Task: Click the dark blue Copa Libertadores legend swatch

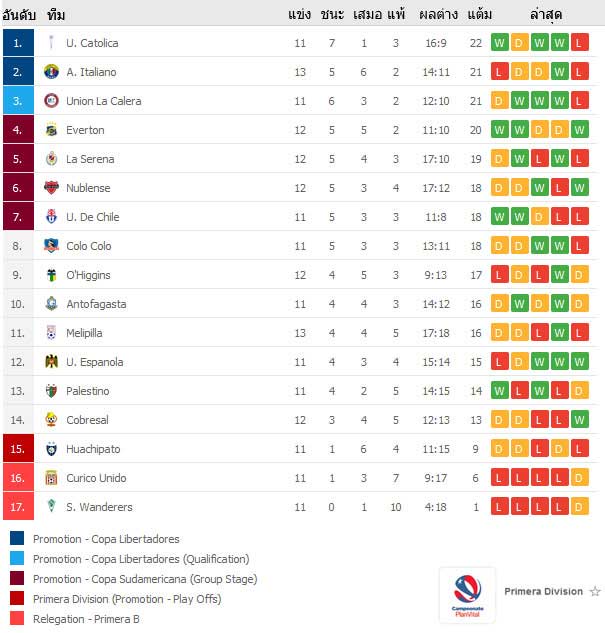Action: pos(17,539)
